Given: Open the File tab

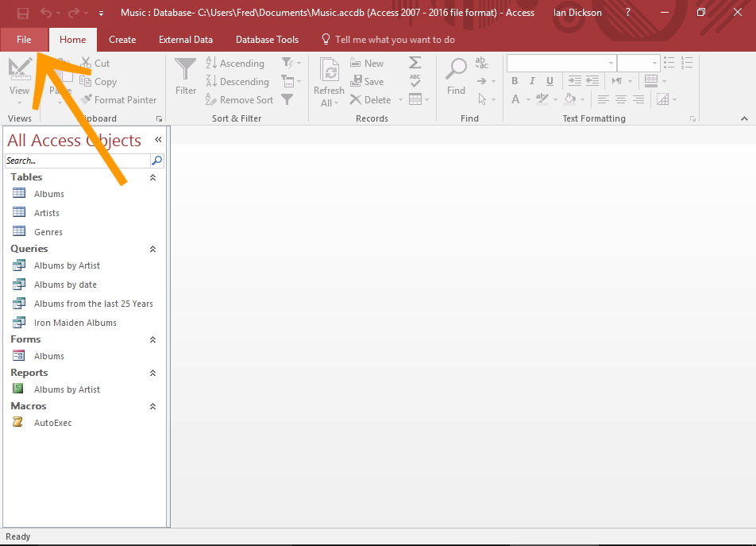Looking at the screenshot, I should click(24, 39).
